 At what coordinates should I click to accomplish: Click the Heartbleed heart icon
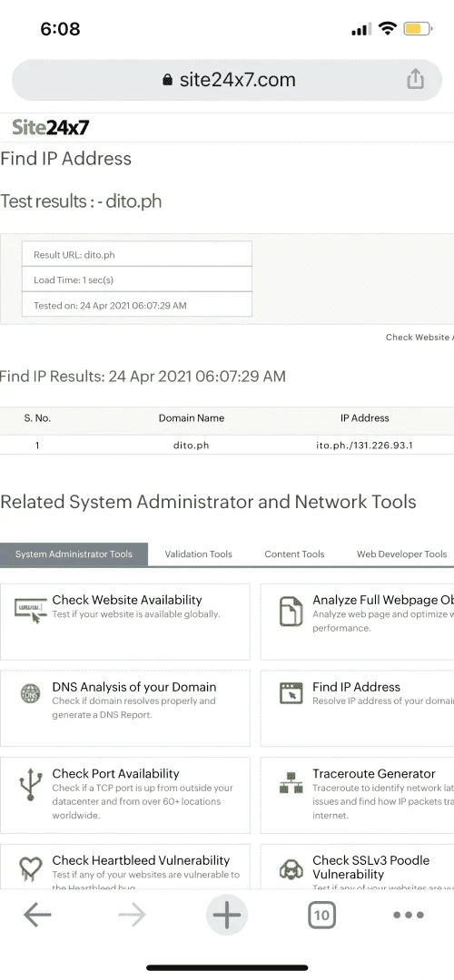point(31,869)
